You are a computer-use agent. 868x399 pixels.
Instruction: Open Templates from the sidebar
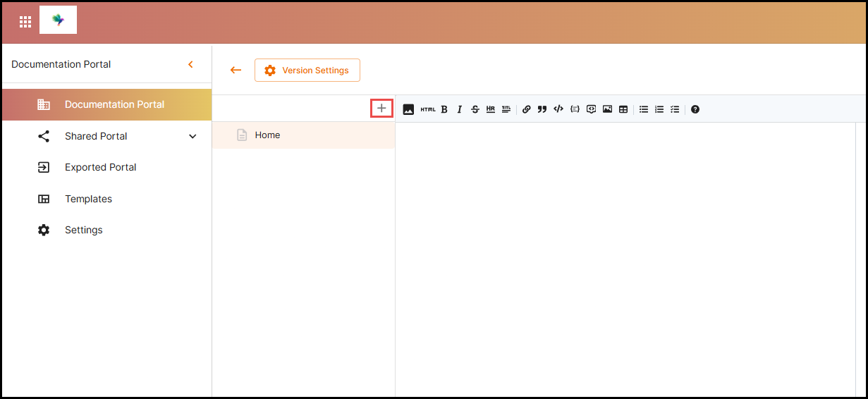tap(88, 199)
